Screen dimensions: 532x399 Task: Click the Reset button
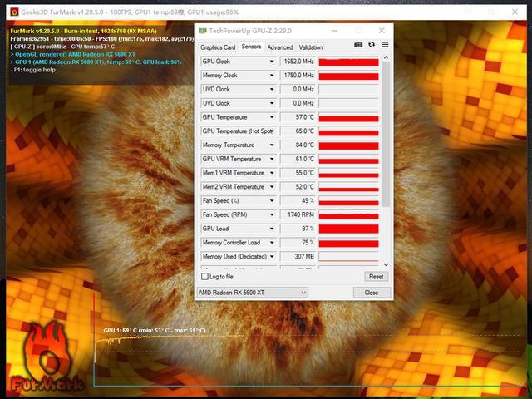click(x=376, y=277)
